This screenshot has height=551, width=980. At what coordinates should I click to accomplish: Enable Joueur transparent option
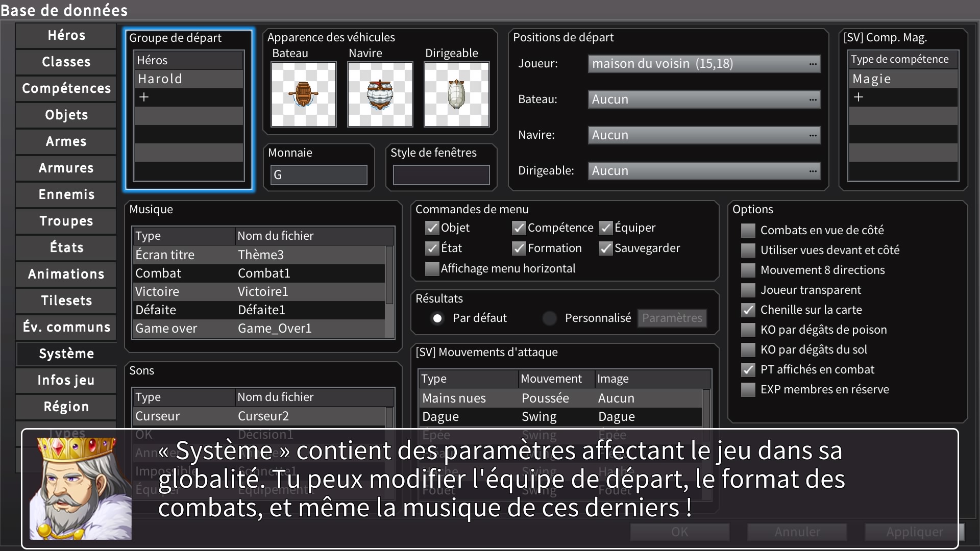pyautogui.click(x=748, y=290)
